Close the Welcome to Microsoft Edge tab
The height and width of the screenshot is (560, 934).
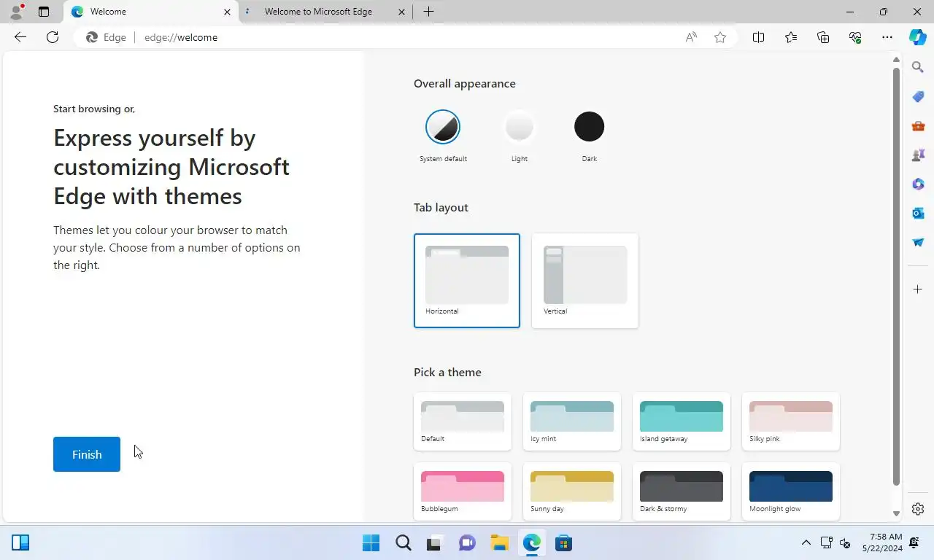(x=402, y=12)
